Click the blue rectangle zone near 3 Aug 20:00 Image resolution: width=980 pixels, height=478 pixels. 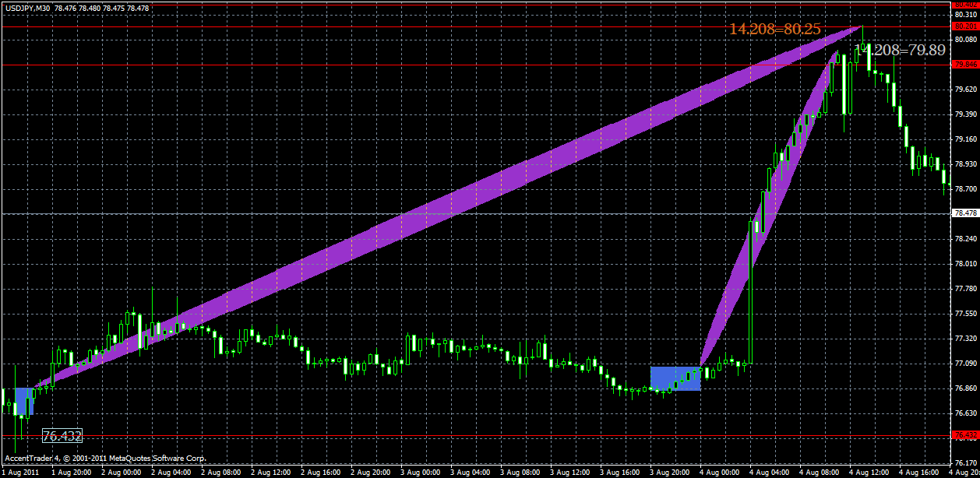(x=676, y=380)
